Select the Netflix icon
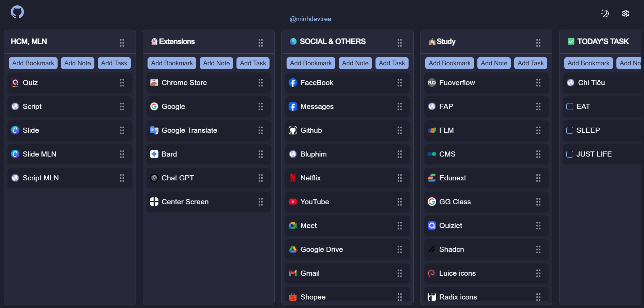Image resolution: width=644 pixels, height=308 pixels. [x=293, y=178]
